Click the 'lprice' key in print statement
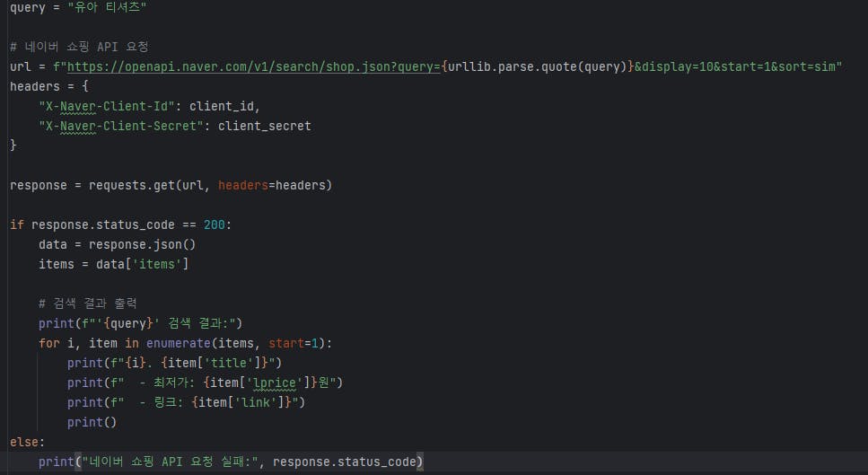The height and width of the screenshot is (475, 868). coord(275,383)
